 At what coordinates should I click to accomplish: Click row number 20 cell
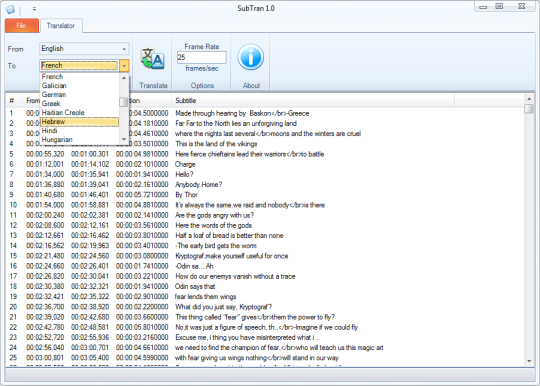(x=13, y=307)
